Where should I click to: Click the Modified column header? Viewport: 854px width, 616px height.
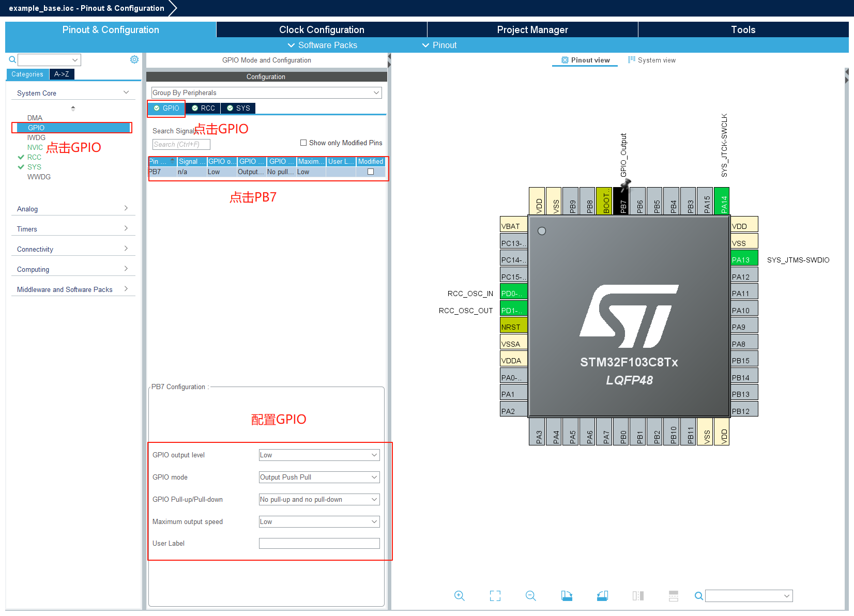[x=371, y=161]
